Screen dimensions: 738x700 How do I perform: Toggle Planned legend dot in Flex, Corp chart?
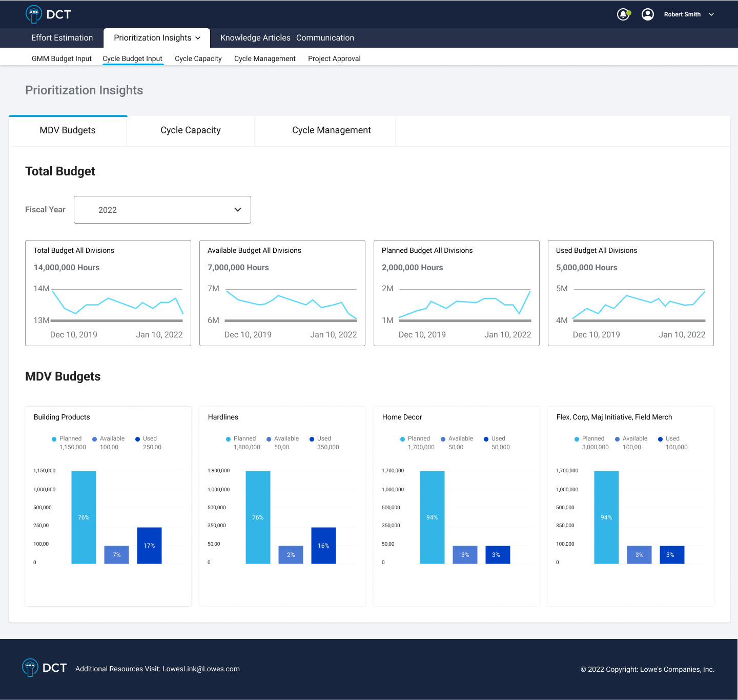coord(577,439)
